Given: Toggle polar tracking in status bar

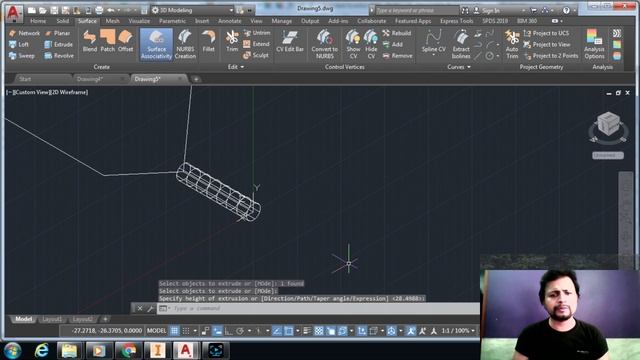Looking at the screenshot, I should coord(240,331).
